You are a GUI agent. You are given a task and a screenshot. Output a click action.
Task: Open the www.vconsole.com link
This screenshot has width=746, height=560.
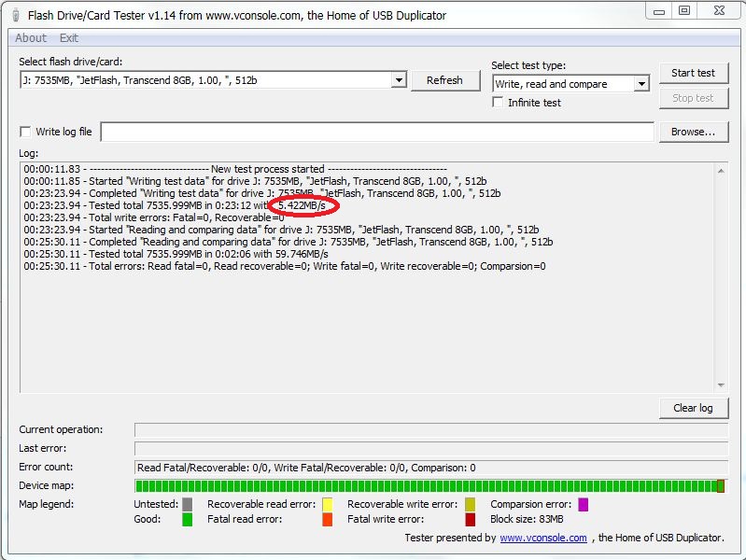tap(543, 538)
